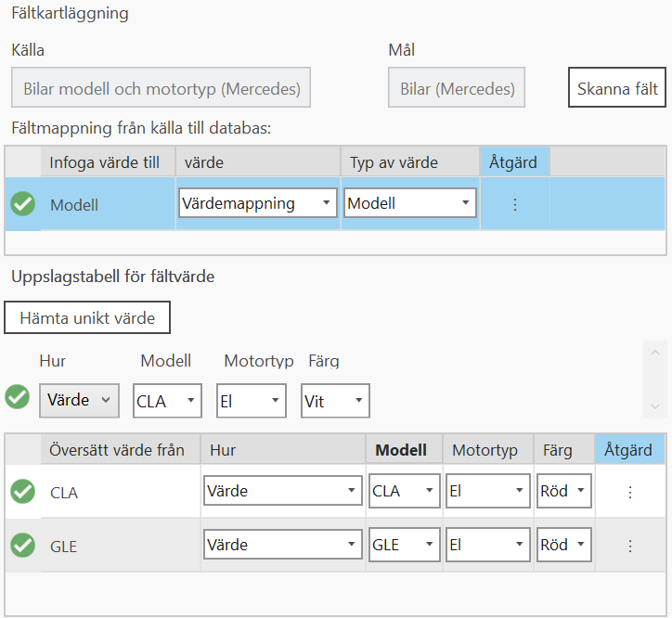The width and height of the screenshot is (672, 618).
Task: Click the Bilar (Mercedes) target button
Action: tap(457, 89)
